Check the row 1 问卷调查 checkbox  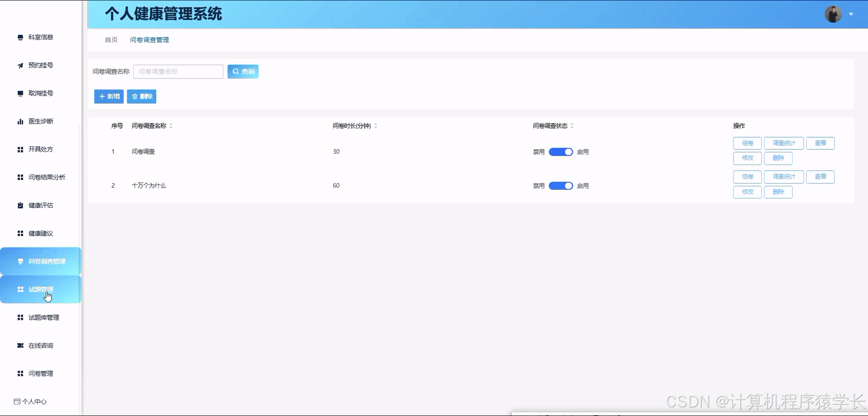[x=94, y=152]
